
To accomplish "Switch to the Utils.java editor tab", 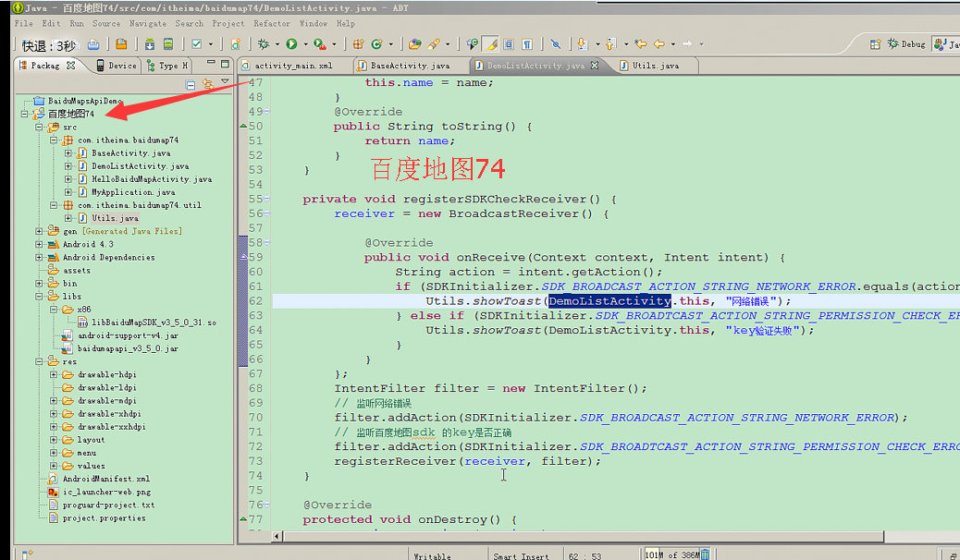I will click(656, 66).
